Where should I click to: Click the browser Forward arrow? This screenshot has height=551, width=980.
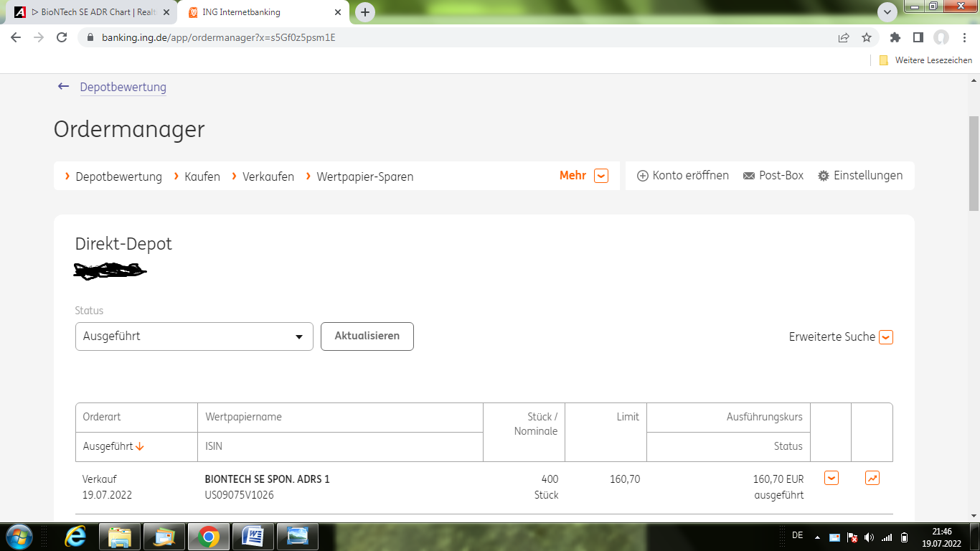point(39,37)
